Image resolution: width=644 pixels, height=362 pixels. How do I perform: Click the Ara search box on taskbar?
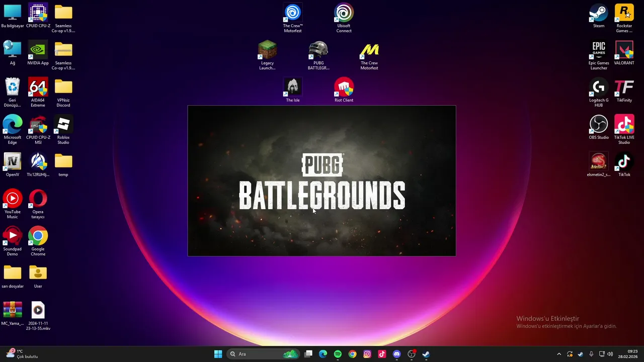tap(264, 354)
